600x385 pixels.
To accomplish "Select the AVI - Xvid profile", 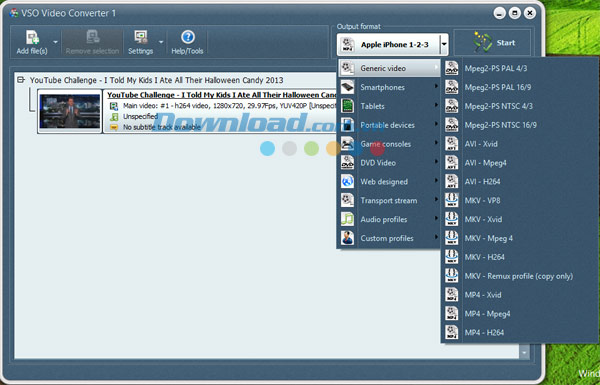I will tap(519, 144).
